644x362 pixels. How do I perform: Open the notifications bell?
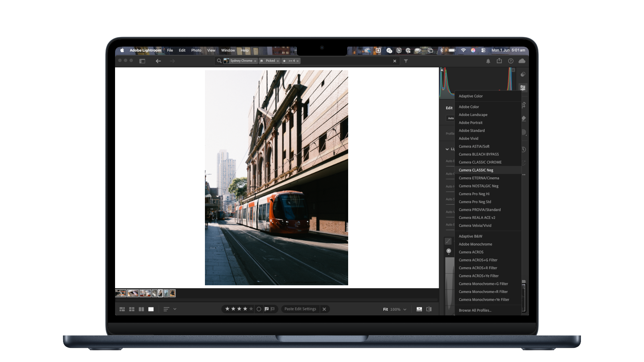click(488, 61)
